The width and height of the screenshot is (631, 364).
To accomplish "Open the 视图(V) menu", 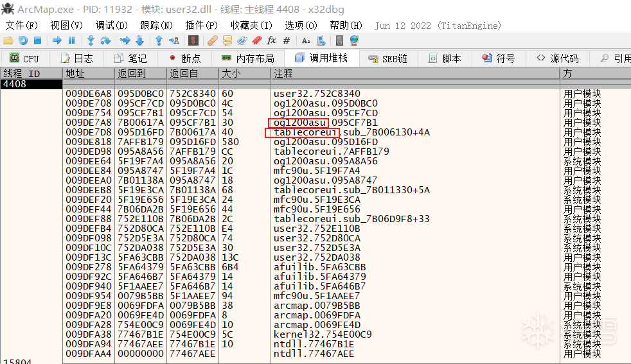I will (x=66, y=25).
